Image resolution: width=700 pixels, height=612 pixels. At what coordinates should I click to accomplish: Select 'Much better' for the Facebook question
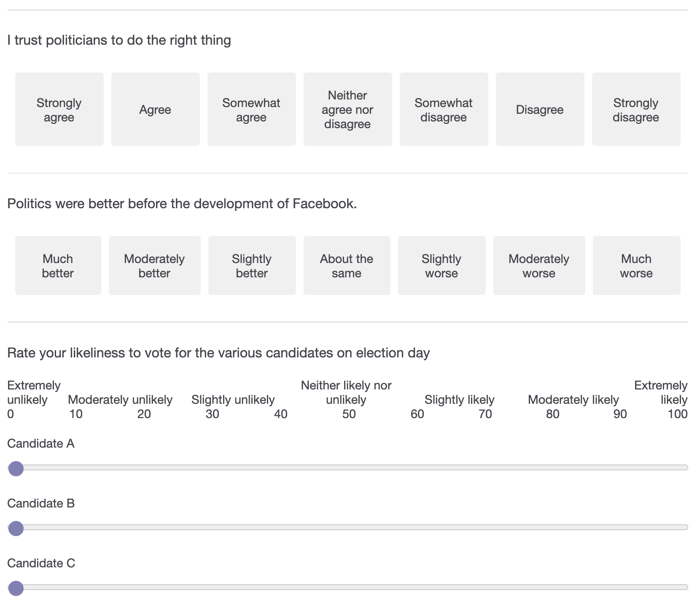pos(58,266)
